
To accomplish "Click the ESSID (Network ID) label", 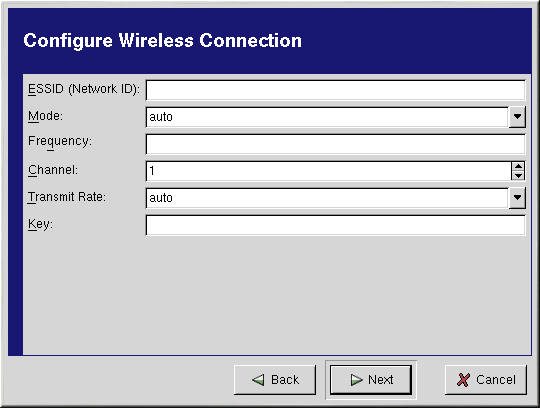I will pos(84,89).
